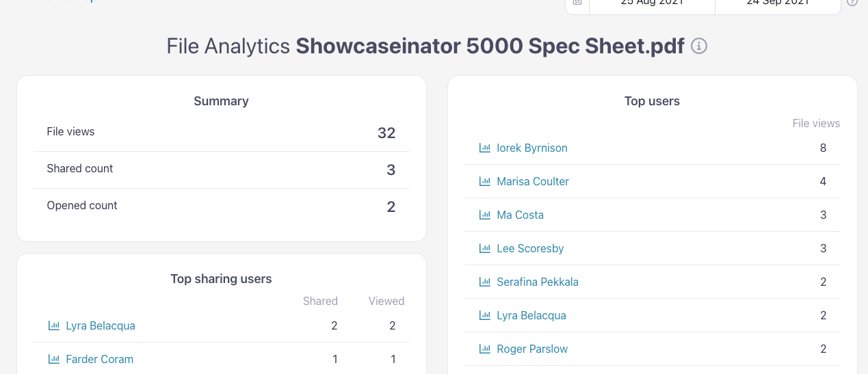
Task: Click the chart icon for Roger Parslow
Action: 485,349
